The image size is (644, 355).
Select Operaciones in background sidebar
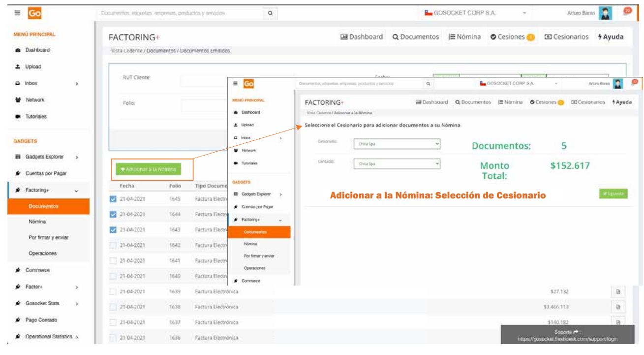(x=43, y=253)
